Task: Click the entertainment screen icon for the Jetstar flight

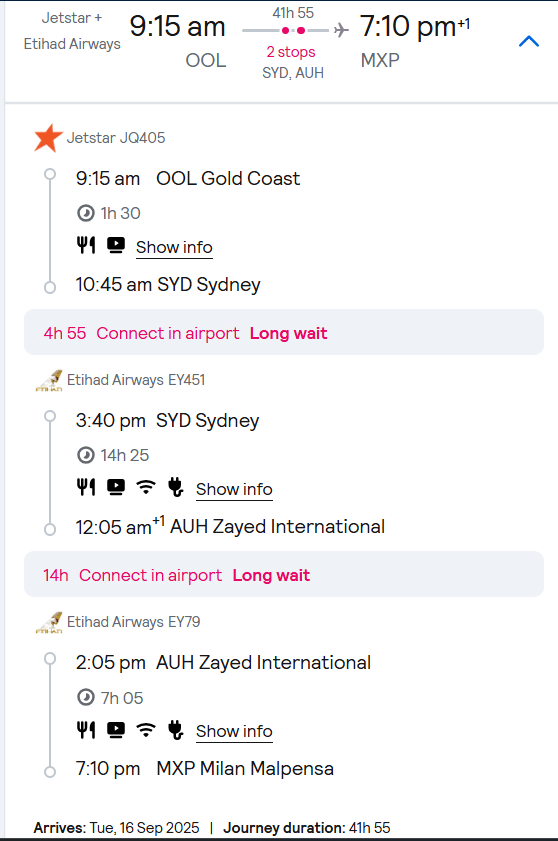Action: click(116, 245)
